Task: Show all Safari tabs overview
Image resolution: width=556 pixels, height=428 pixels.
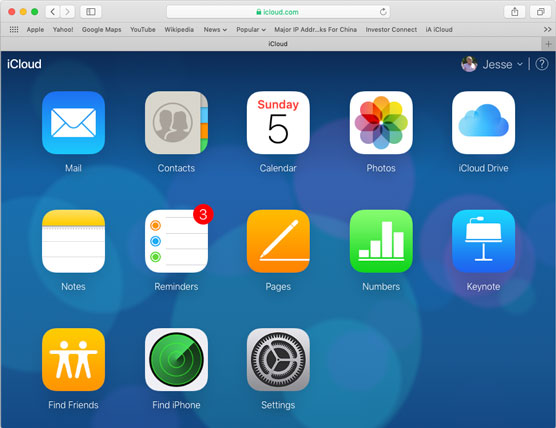Action: pyautogui.click(x=540, y=12)
